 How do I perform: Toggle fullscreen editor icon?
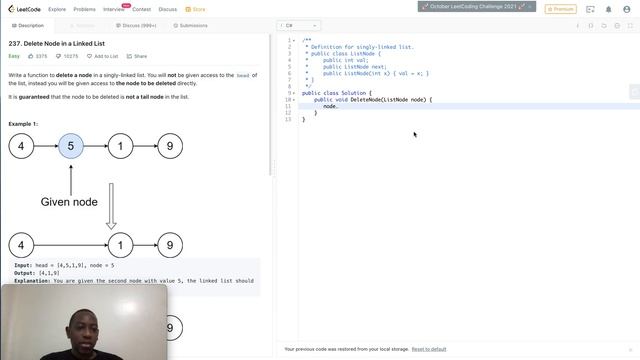630,26
